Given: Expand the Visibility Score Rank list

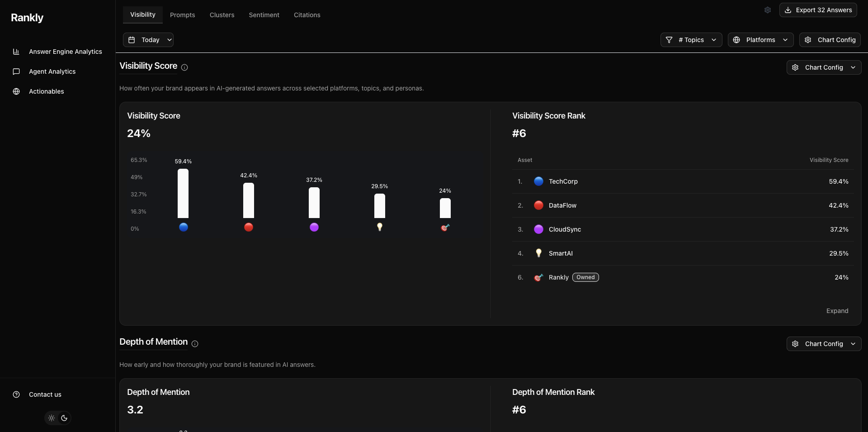Looking at the screenshot, I should click(x=837, y=311).
